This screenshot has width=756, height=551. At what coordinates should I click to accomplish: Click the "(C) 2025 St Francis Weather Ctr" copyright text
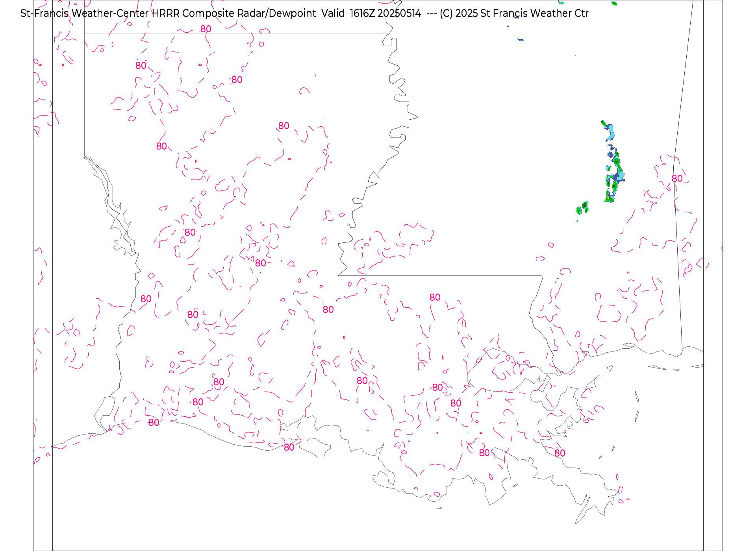coord(514,13)
